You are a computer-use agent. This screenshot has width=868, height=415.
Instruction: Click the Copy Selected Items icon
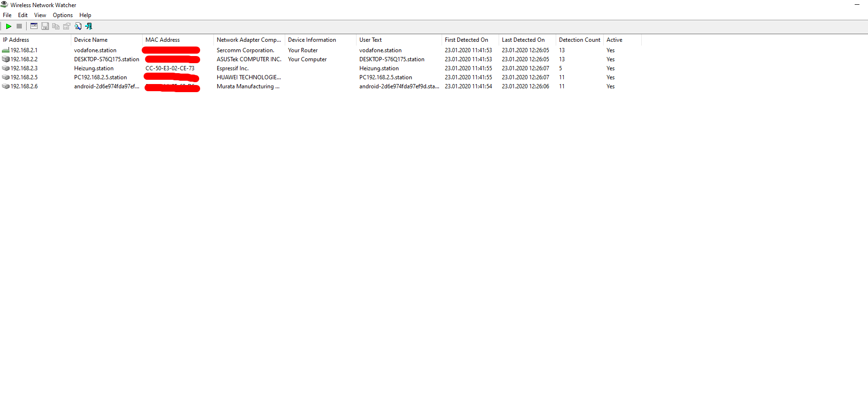[x=56, y=27]
